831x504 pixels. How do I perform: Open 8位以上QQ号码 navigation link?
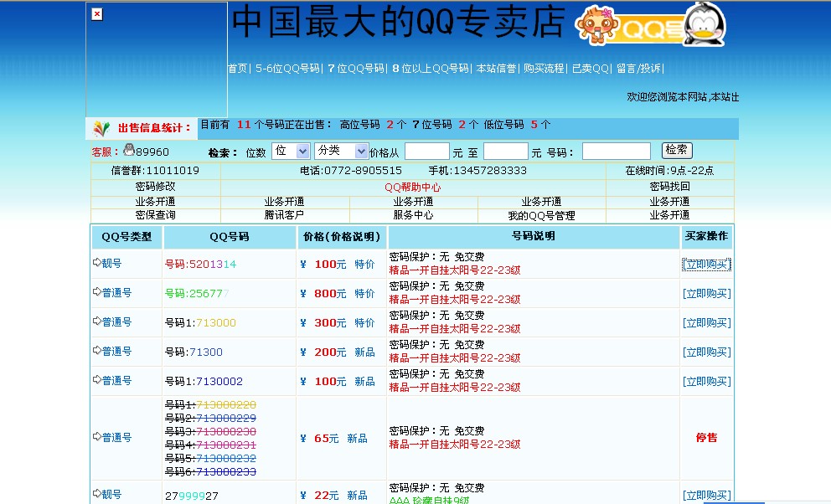coord(431,69)
